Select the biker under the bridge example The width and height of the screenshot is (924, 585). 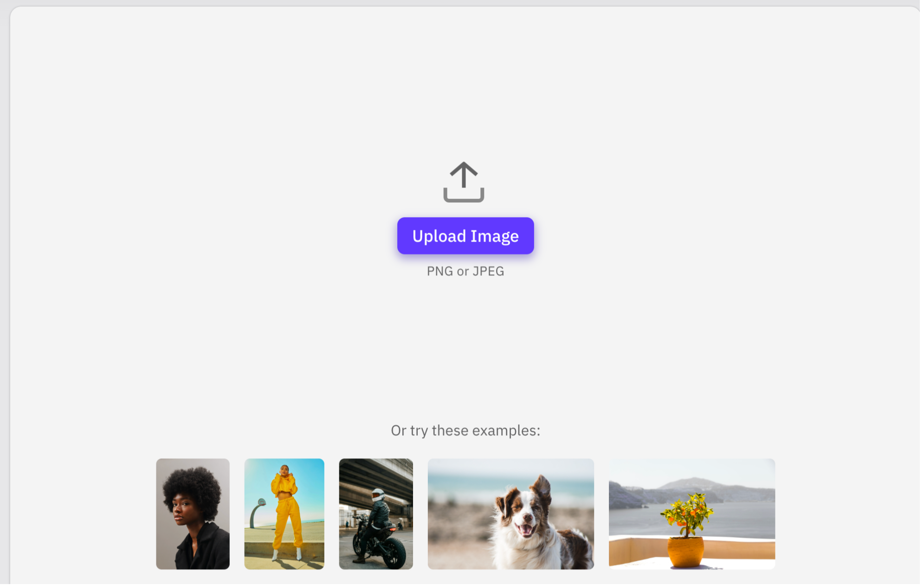point(375,513)
